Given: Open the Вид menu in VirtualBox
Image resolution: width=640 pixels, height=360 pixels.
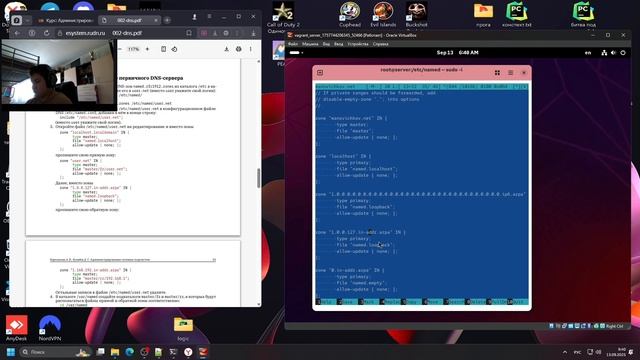Looking at the screenshot, I should coord(326,44).
